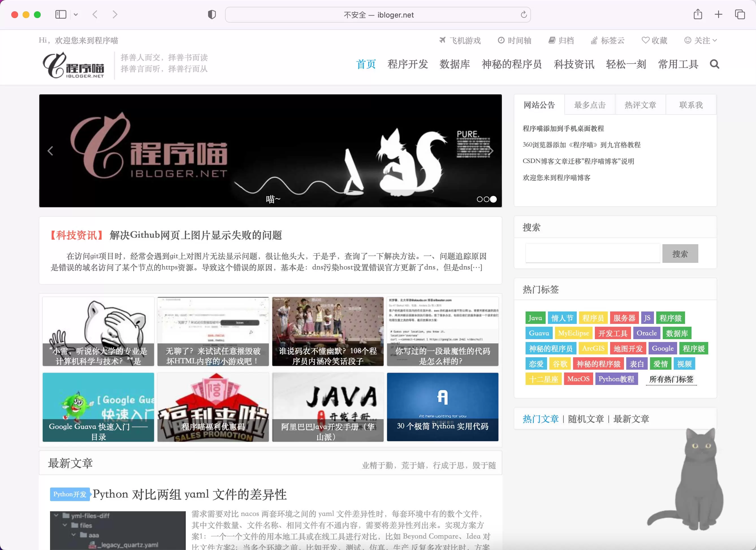Open 常用工具 navigation item

[678, 64]
